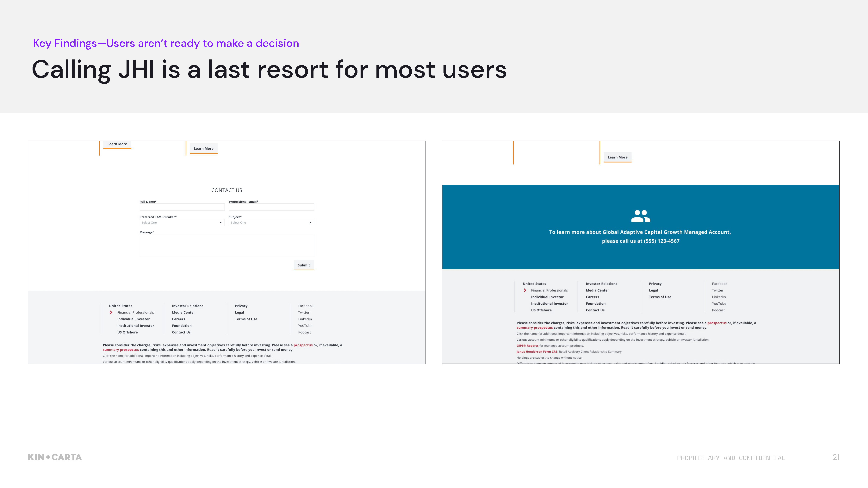Click Learn More in the call-us banner mockup
868x488 pixels.
617,157
